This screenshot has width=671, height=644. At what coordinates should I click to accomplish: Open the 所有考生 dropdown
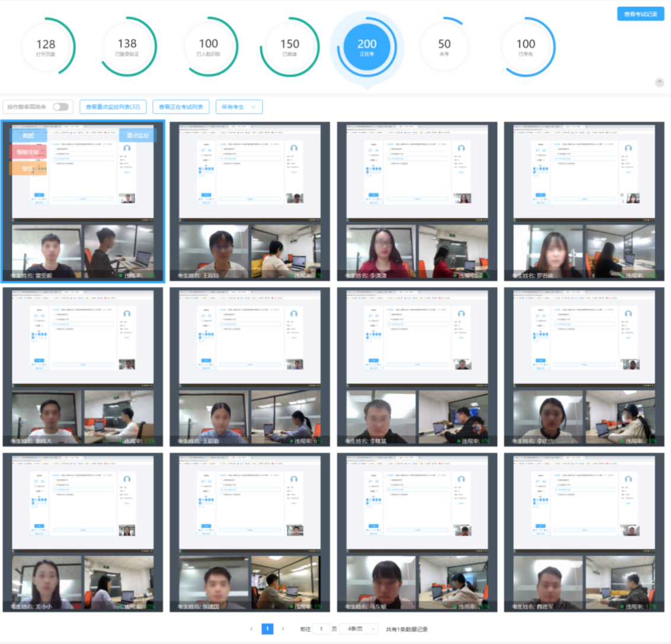[239, 107]
